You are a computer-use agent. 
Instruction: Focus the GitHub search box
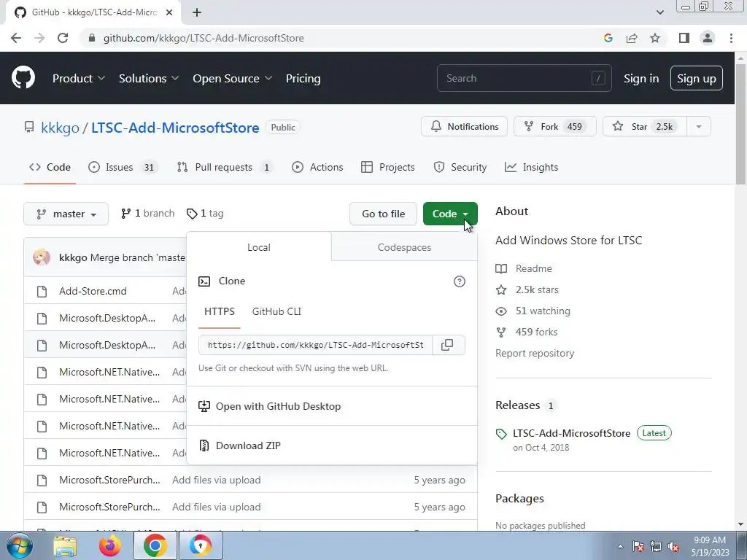click(524, 78)
